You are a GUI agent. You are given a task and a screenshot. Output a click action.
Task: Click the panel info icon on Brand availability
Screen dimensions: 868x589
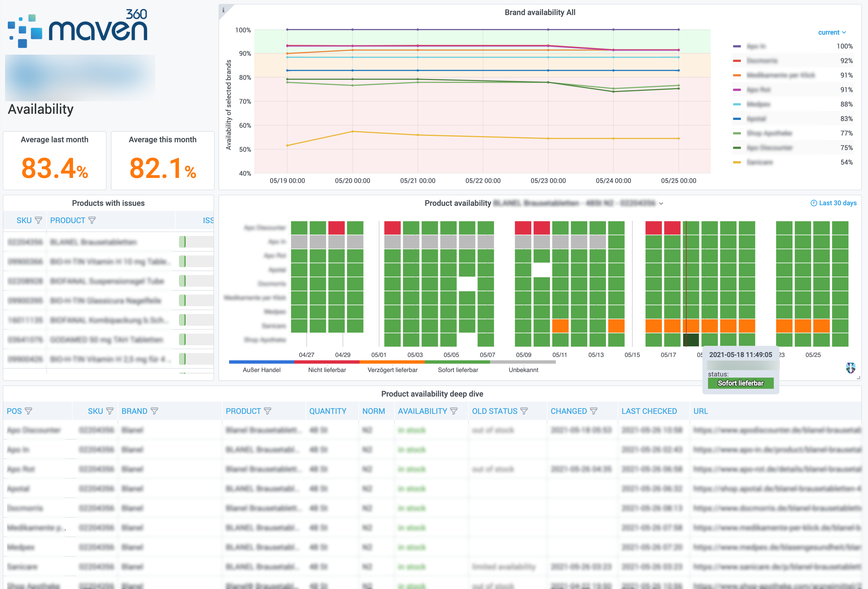pos(223,10)
